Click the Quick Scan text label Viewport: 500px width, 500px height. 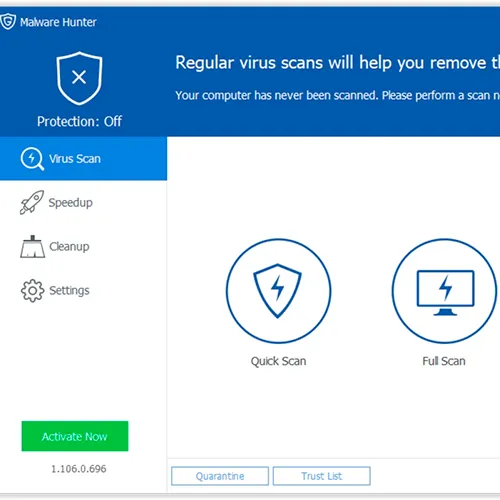278,361
